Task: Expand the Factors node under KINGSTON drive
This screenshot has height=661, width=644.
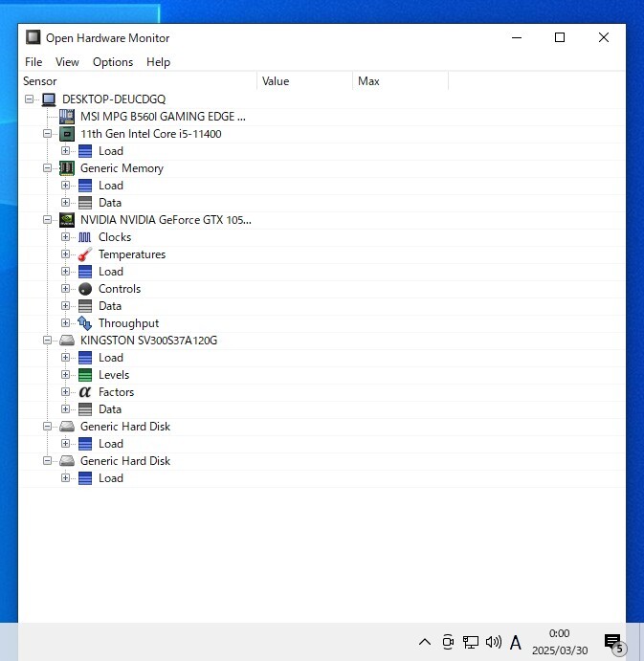Action: coord(65,391)
